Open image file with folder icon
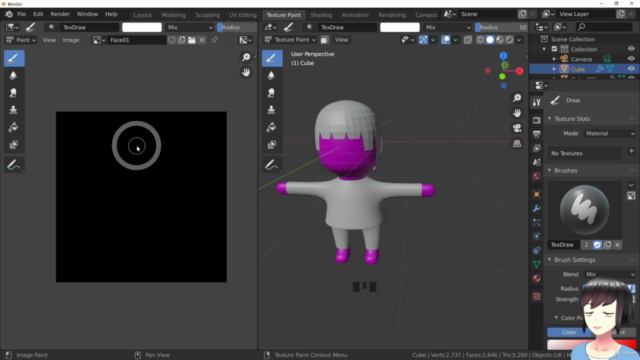 [x=192, y=40]
